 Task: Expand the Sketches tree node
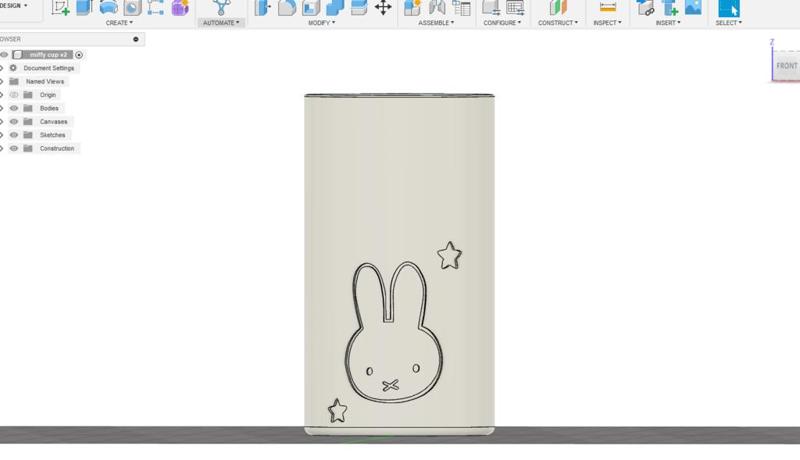[x=2, y=135]
